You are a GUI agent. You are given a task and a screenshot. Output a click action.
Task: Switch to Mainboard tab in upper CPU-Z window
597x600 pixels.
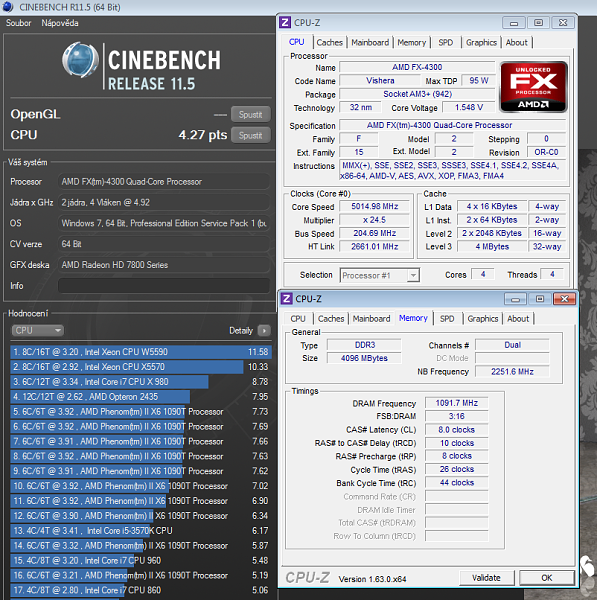pyautogui.click(x=370, y=42)
